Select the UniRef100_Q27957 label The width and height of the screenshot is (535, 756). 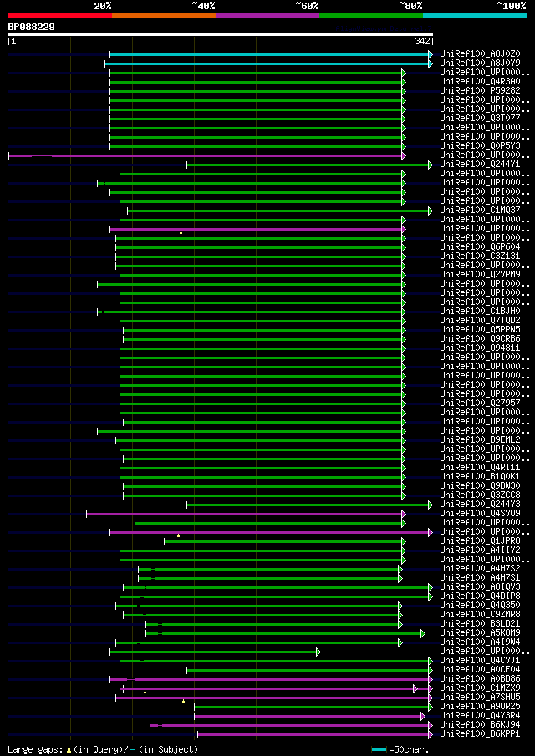tap(480, 403)
